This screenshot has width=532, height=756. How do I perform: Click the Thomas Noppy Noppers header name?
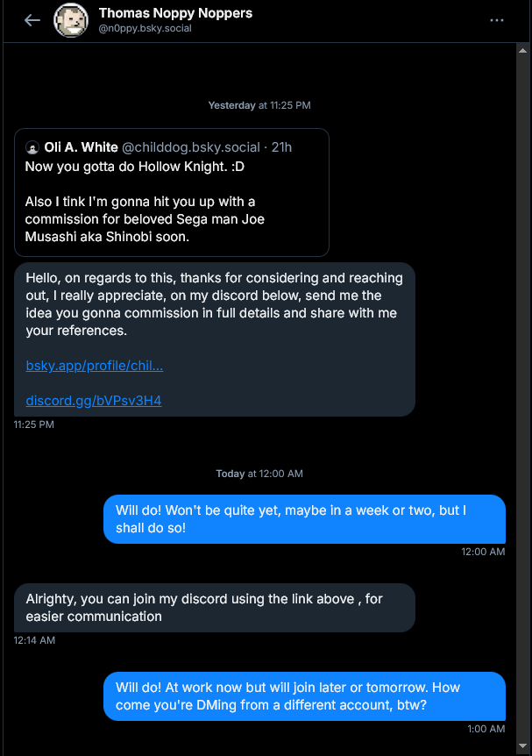point(175,13)
